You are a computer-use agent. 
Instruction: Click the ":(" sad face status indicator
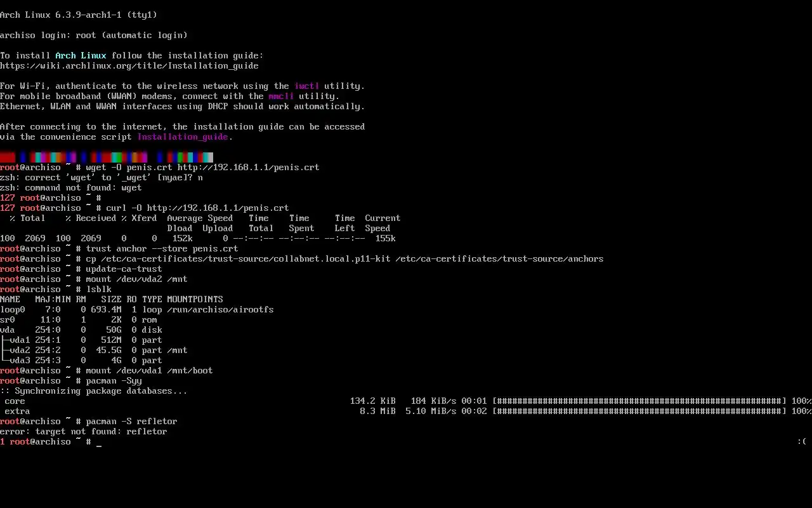(x=802, y=441)
